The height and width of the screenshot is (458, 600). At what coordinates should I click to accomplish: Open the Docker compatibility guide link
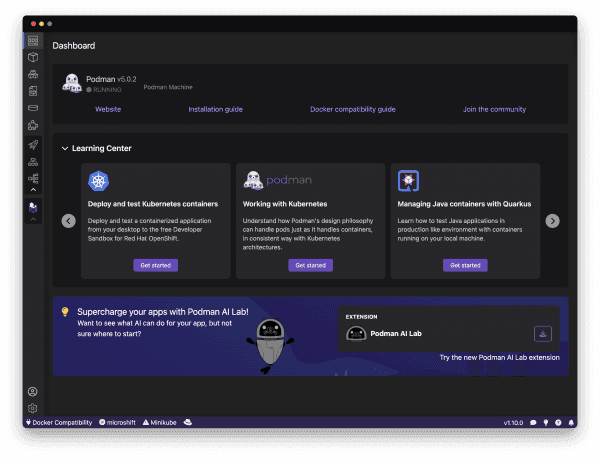click(x=352, y=109)
